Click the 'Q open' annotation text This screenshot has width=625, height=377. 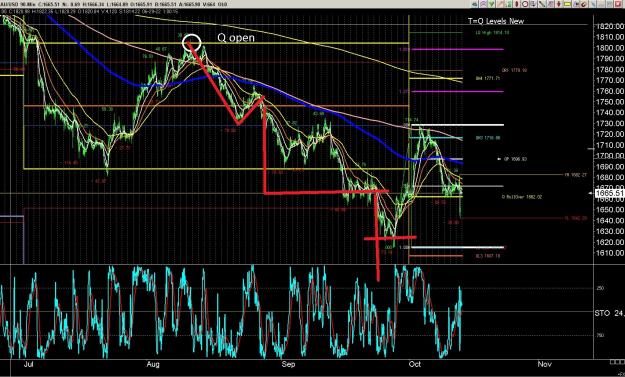pos(236,38)
